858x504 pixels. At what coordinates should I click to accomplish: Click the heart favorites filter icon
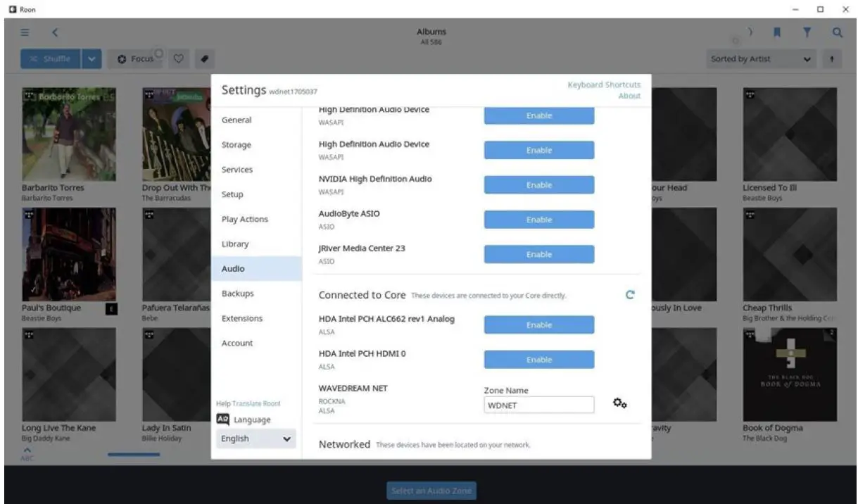(x=179, y=58)
